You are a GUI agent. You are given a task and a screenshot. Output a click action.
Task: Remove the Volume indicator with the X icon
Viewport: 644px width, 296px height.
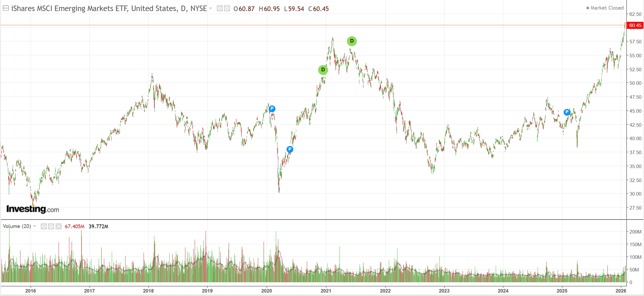(58, 226)
